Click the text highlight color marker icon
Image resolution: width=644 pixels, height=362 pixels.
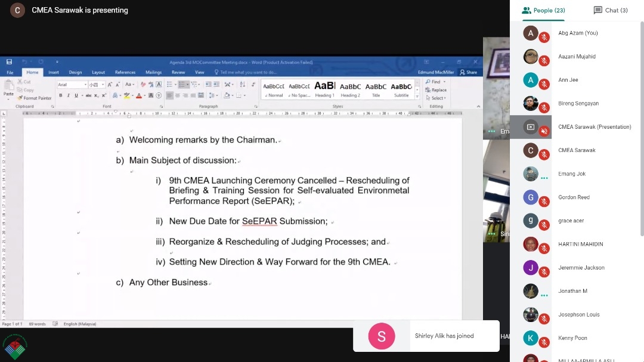[x=127, y=95]
